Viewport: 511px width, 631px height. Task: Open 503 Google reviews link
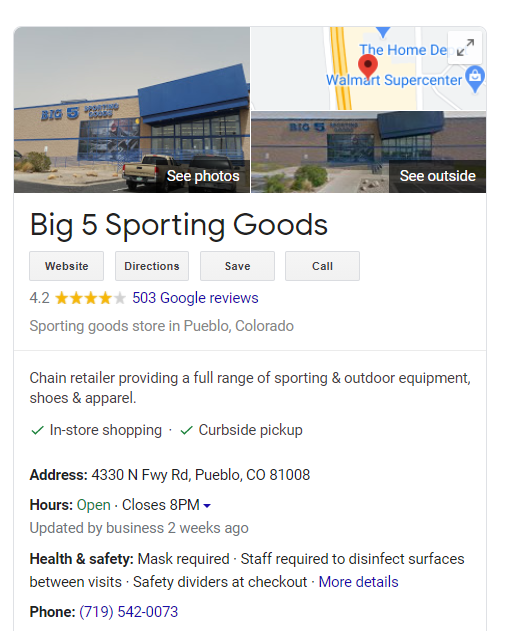[x=195, y=298]
